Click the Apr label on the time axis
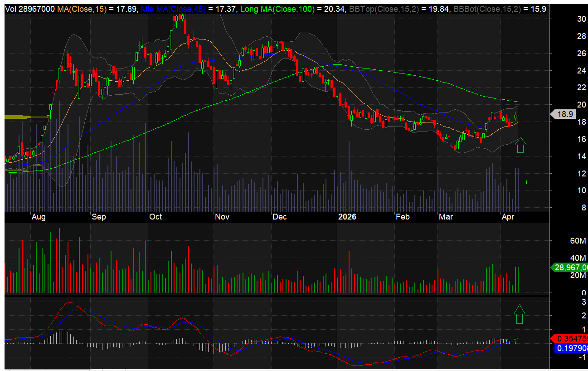 point(507,217)
